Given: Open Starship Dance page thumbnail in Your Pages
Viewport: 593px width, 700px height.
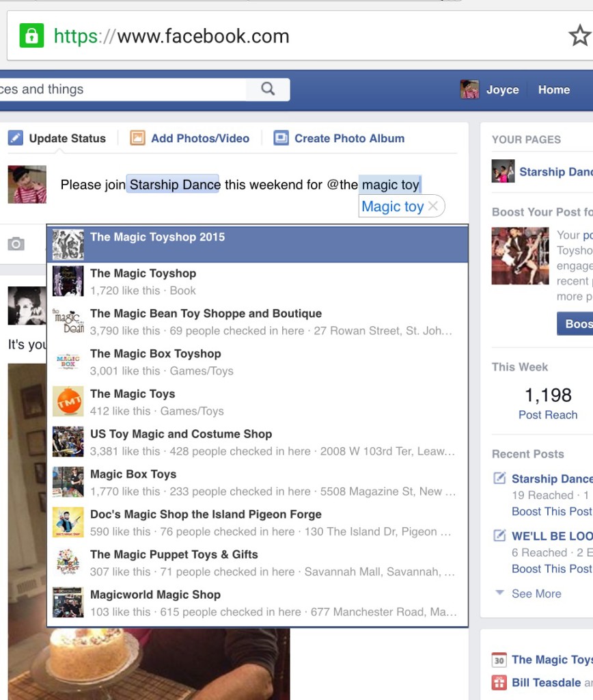Looking at the screenshot, I should (x=503, y=171).
